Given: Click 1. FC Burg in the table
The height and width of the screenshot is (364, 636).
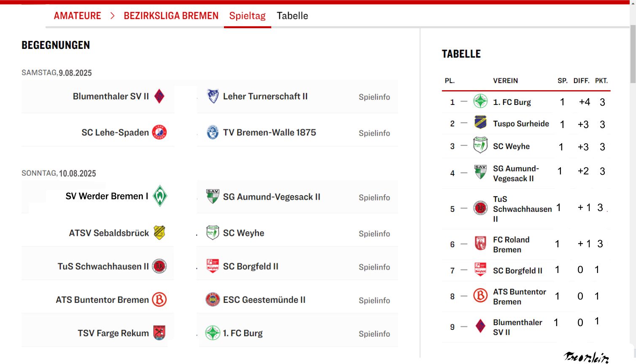Looking at the screenshot, I should (512, 102).
